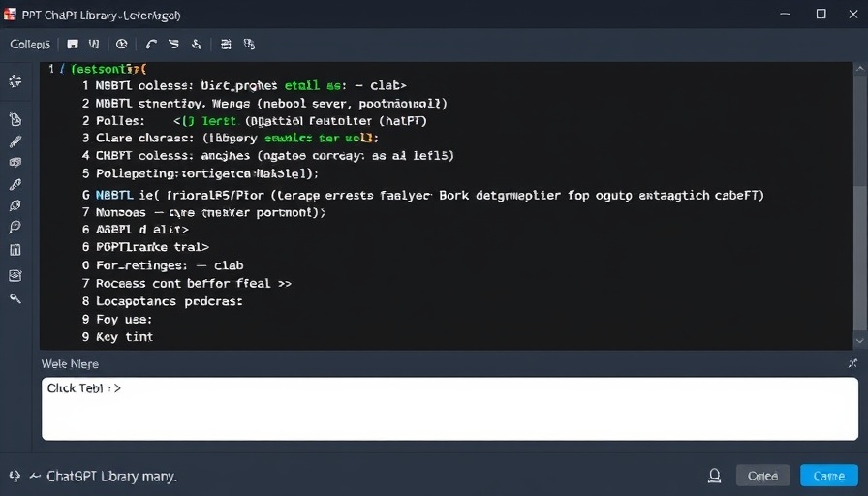Viewport: 868px width, 496px height.
Task: Click the line starting 'Noncoas'
Action: click(x=203, y=212)
